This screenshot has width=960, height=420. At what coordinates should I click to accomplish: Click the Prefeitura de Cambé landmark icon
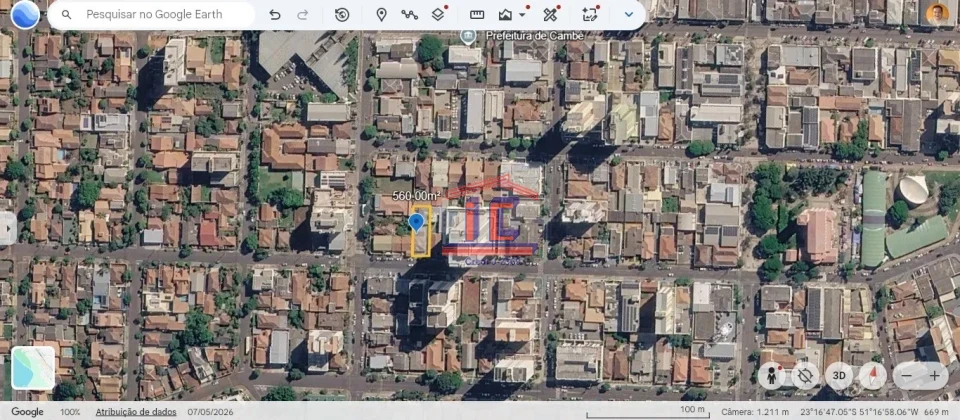468,36
